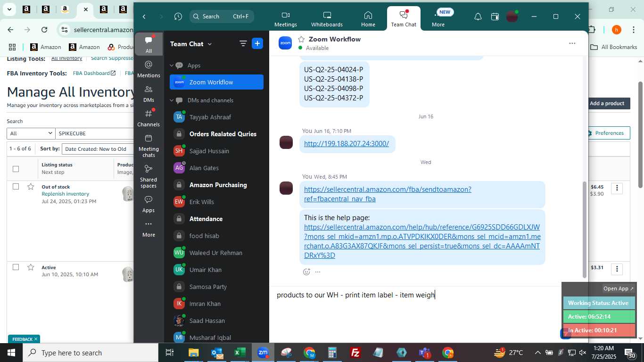Viewport: 644px width, 362px height.
Task: Collapse the DMs and channels section
Action: click(x=172, y=100)
